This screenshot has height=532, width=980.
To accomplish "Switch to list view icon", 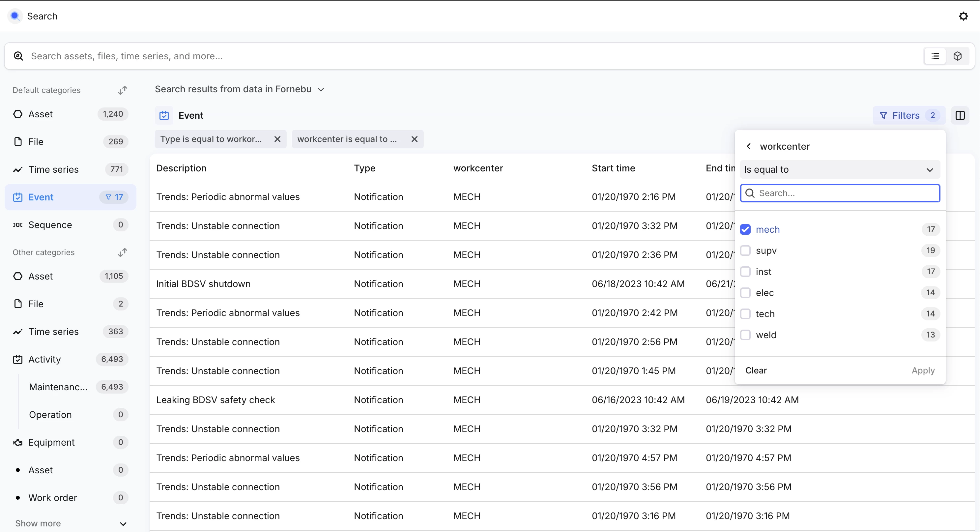I will (935, 56).
